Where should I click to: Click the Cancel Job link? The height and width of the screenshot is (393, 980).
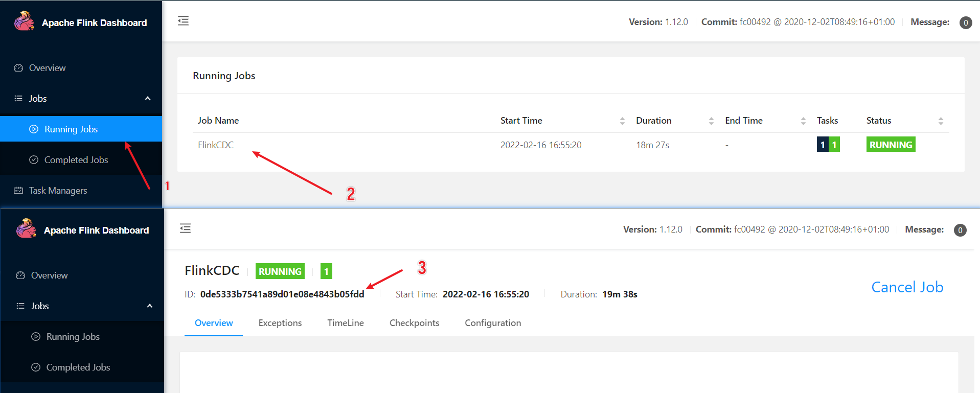pos(907,287)
